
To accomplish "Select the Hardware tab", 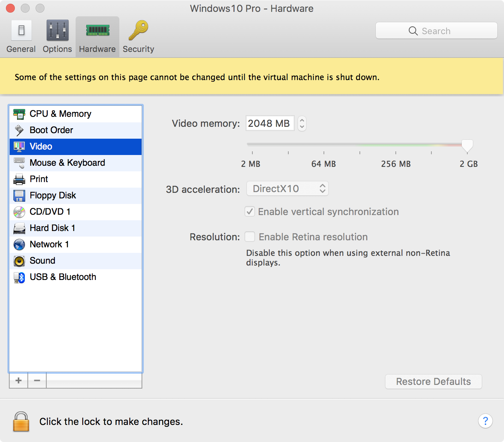I will [97, 37].
